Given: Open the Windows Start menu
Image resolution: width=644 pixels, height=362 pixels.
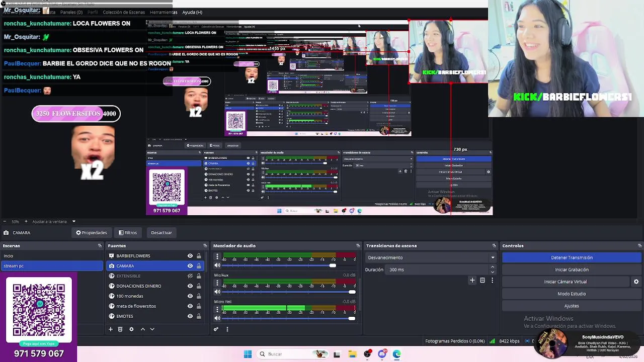Looking at the screenshot, I should coord(248,354).
